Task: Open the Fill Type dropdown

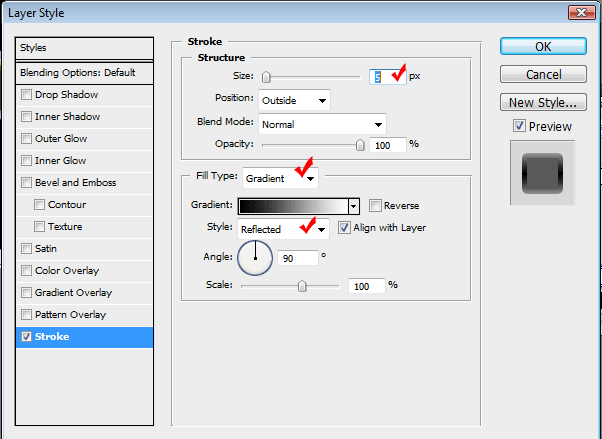Action: click(x=280, y=178)
